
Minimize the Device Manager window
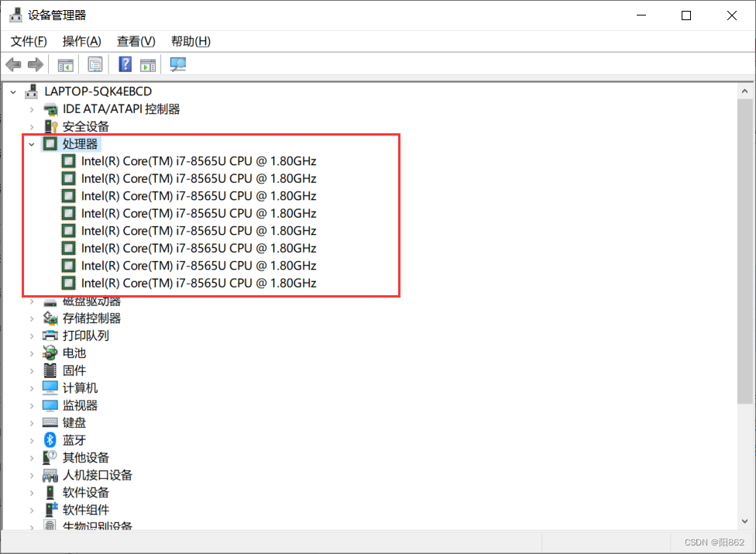(641, 15)
